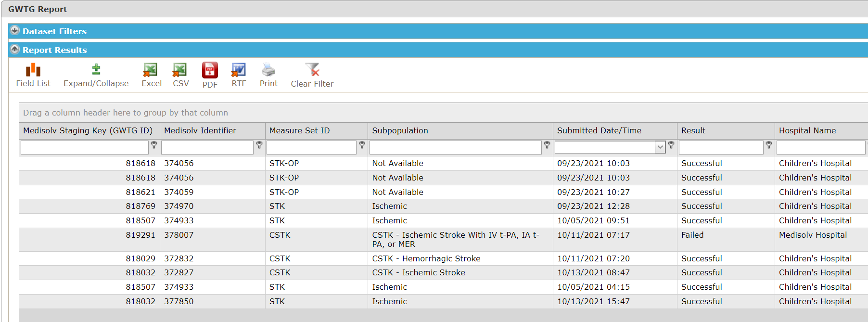Focus the Medisolv Identifier filter box
868x322 pixels.
[207, 147]
